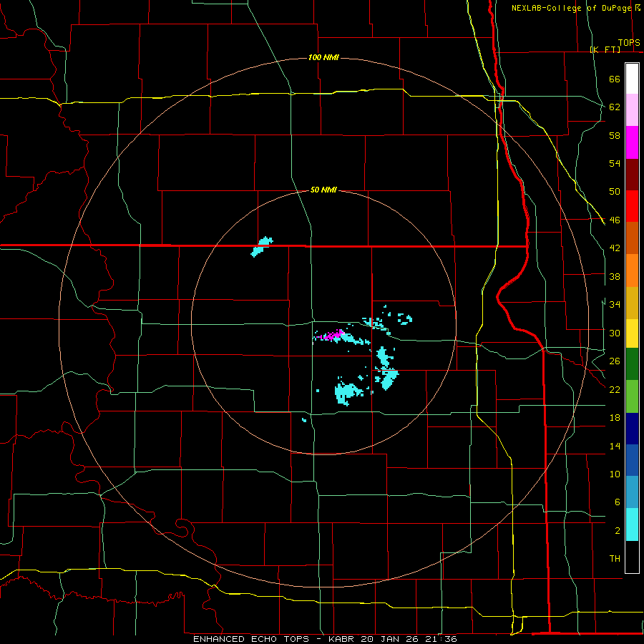The height and width of the screenshot is (644, 644).
Task: Click the cyan legend swatch near 2
Action: (632, 525)
